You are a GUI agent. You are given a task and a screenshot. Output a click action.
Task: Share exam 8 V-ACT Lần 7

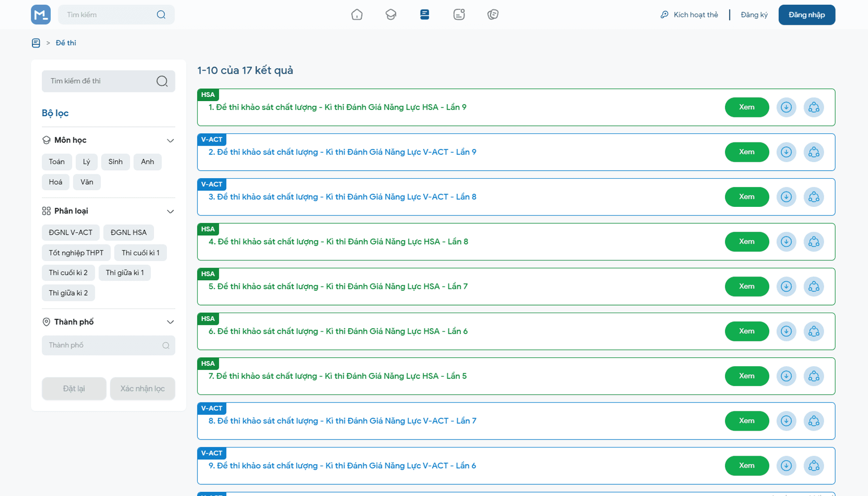click(814, 421)
